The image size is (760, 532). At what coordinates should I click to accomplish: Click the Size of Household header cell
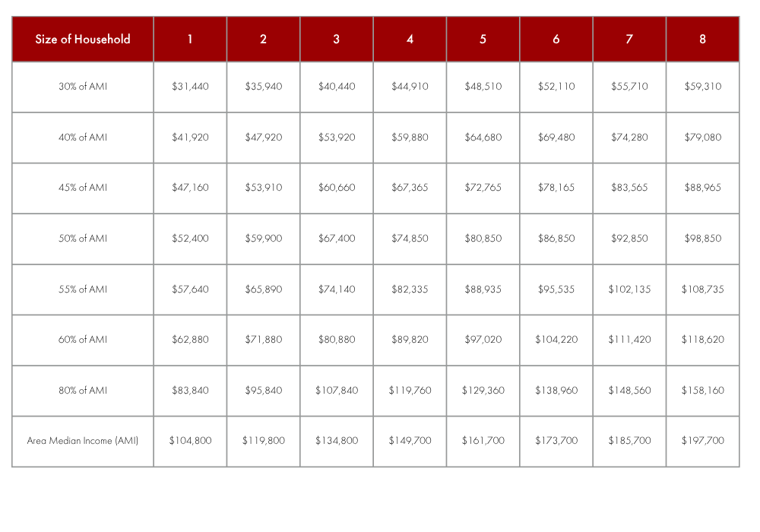82,40
